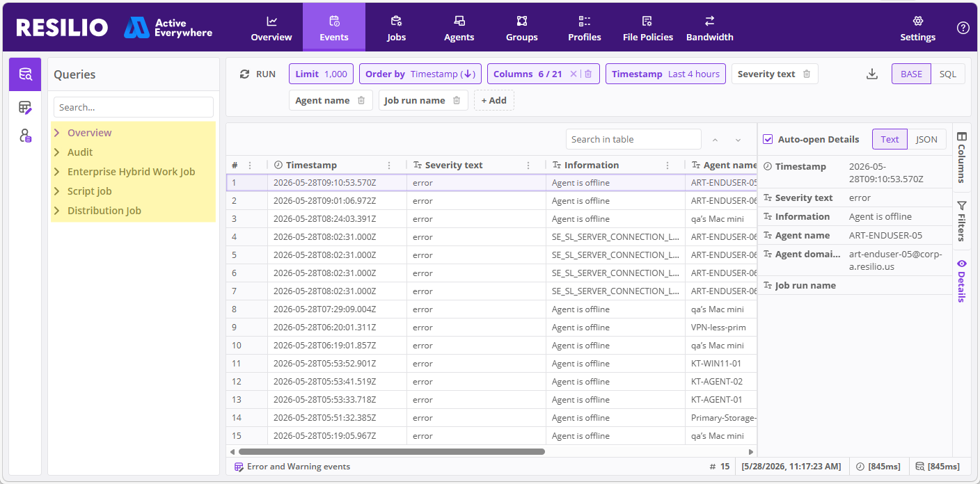Click the art-enduser-05@corp-a.resilio.us value
The height and width of the screenshot is (484, 980).
click(x=895, y=259)
